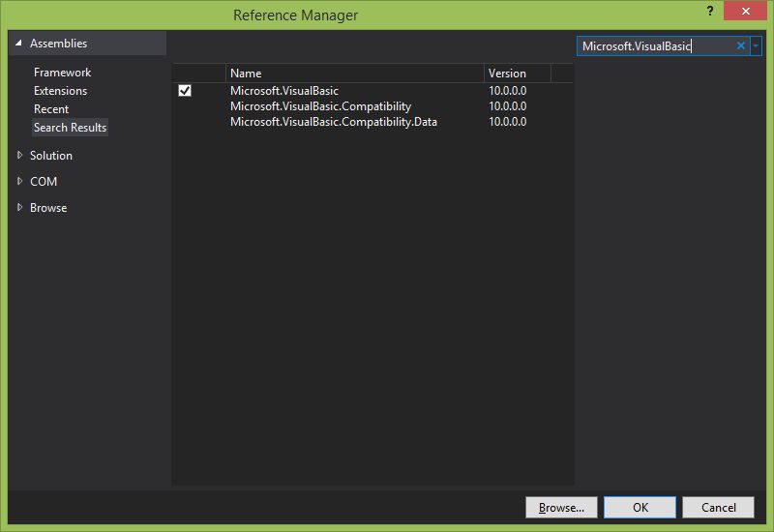
Task: Select Framework under Assemblies
Action: pos(62,73)
